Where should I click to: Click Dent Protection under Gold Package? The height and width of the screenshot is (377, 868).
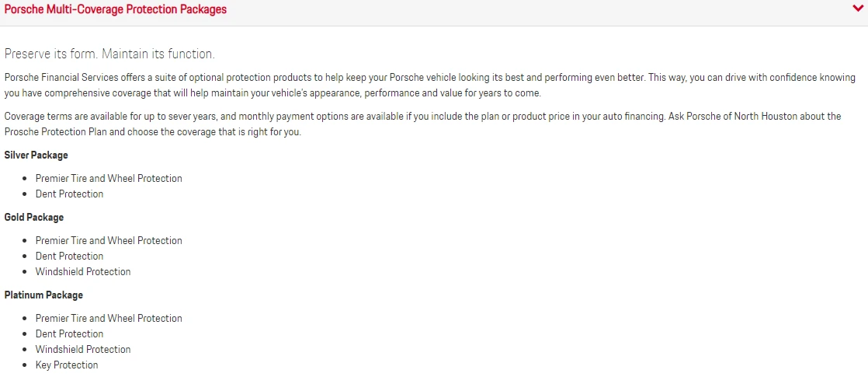(x=69, y=257)
